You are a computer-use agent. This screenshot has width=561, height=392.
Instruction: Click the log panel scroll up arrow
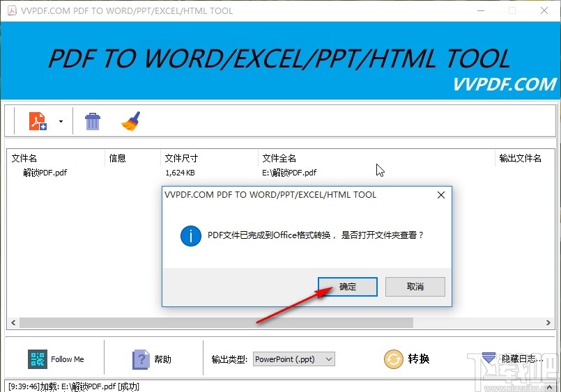pyautogui.click(x=550, y=387)
